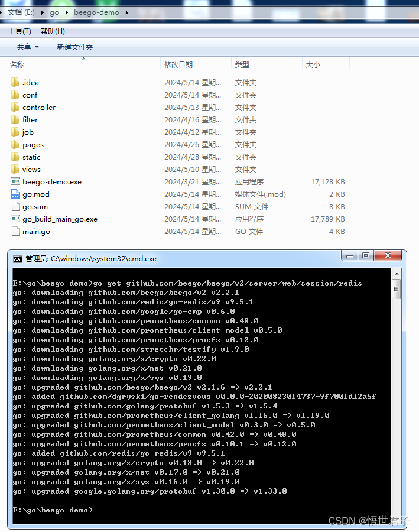Select file name beego-demo.exe
419x532 pixels.
(52, 182)
